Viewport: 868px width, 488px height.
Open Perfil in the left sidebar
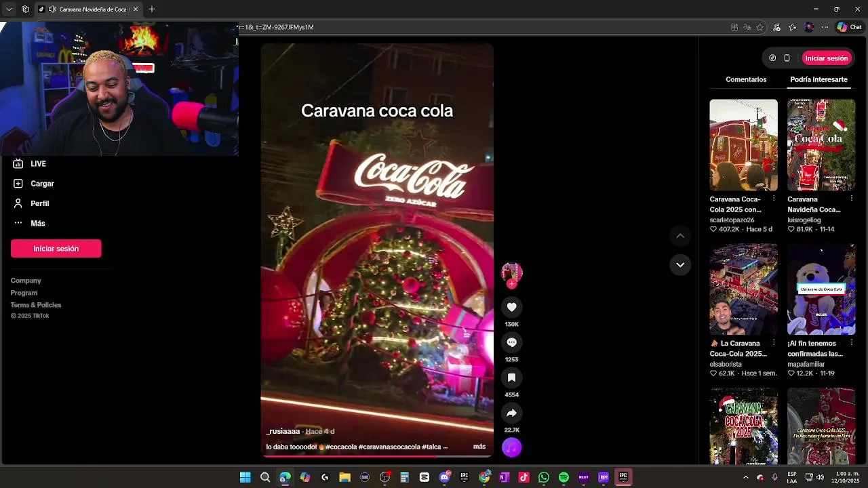click(x=31, y=203)
